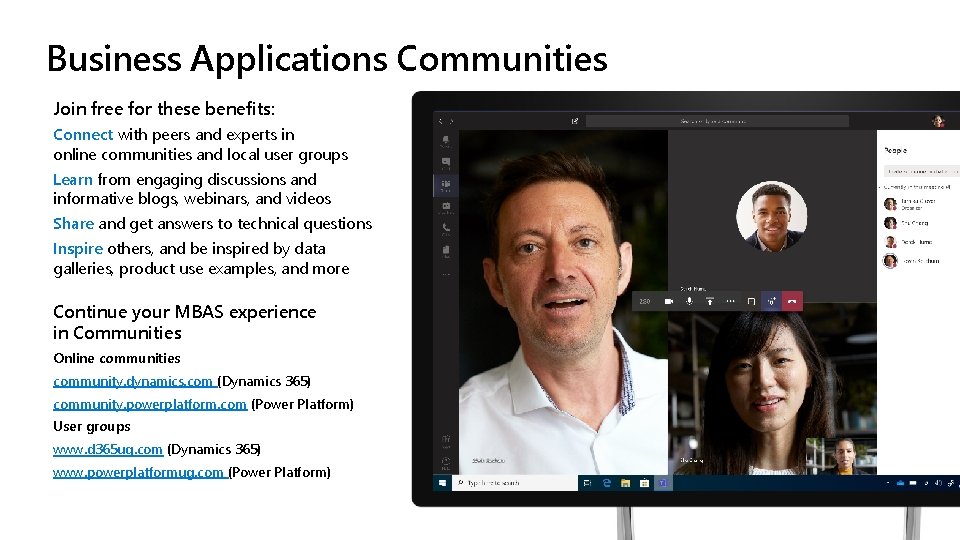
Task: Click the blue word Connect
Action: tap(83, 135)
